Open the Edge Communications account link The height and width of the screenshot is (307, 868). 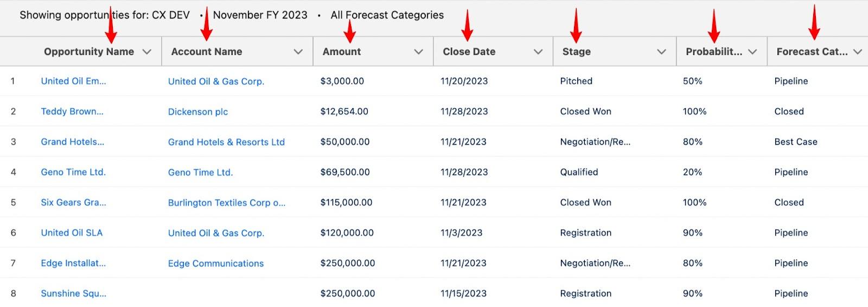[216, 263]
